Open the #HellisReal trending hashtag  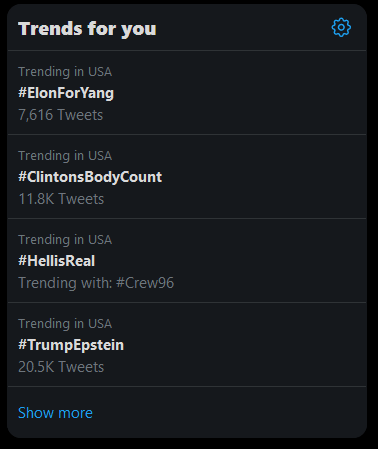point(57,261)
